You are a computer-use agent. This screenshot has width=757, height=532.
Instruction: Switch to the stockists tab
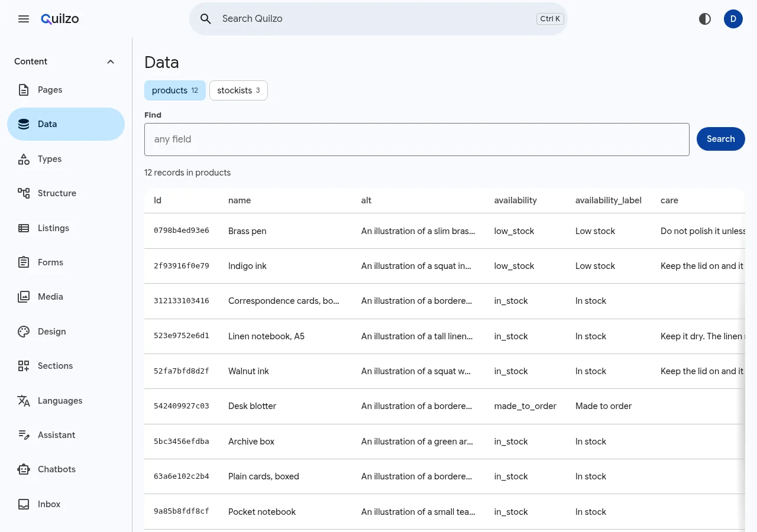[238, 90]
